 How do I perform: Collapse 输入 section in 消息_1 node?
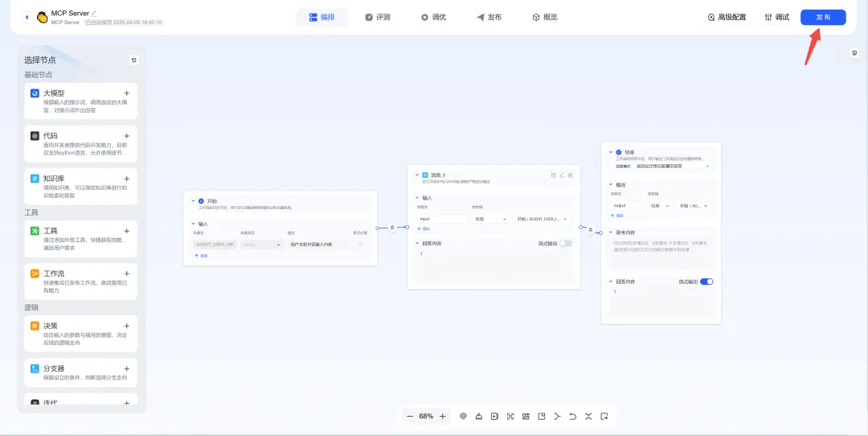(417, 198)
